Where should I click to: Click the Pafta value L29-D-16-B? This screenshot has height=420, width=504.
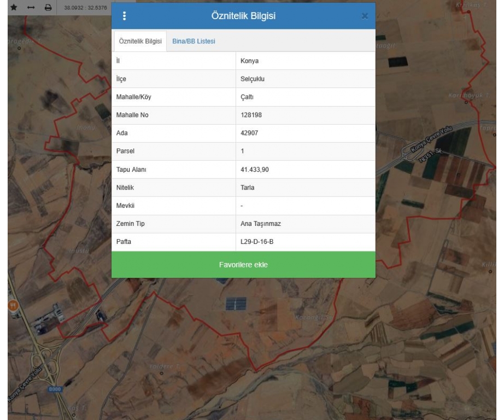(x=257, y=242)
